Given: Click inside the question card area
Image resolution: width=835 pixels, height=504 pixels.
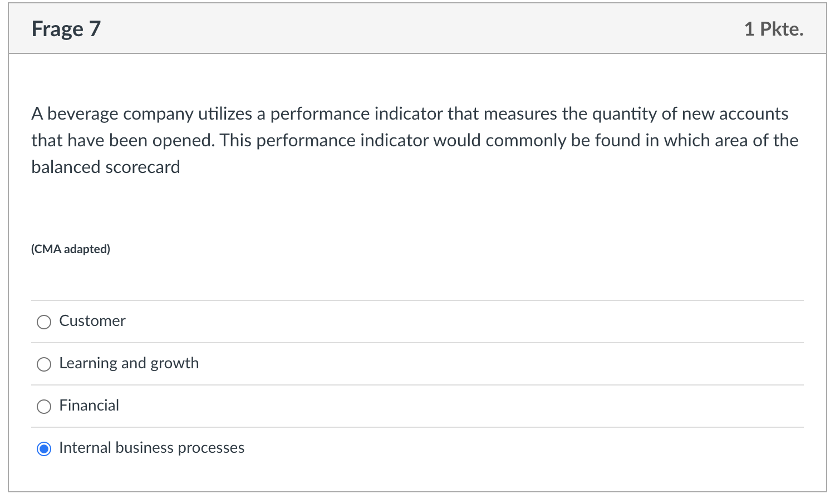Looking at the screenshot, I should pyautogui.click(x=417, y=211).
